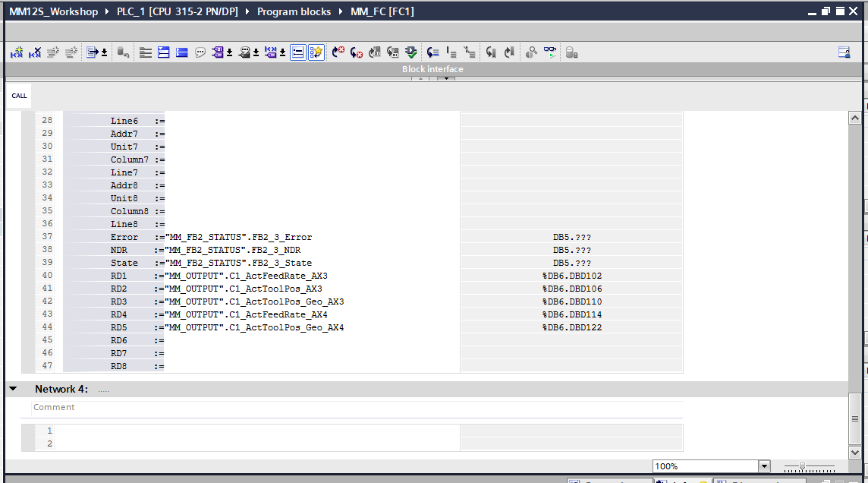Screen dimensions: 868x483
Task: Click the small up arrow under Block interface
Action: pyautogui.click(x=420, y=79)
